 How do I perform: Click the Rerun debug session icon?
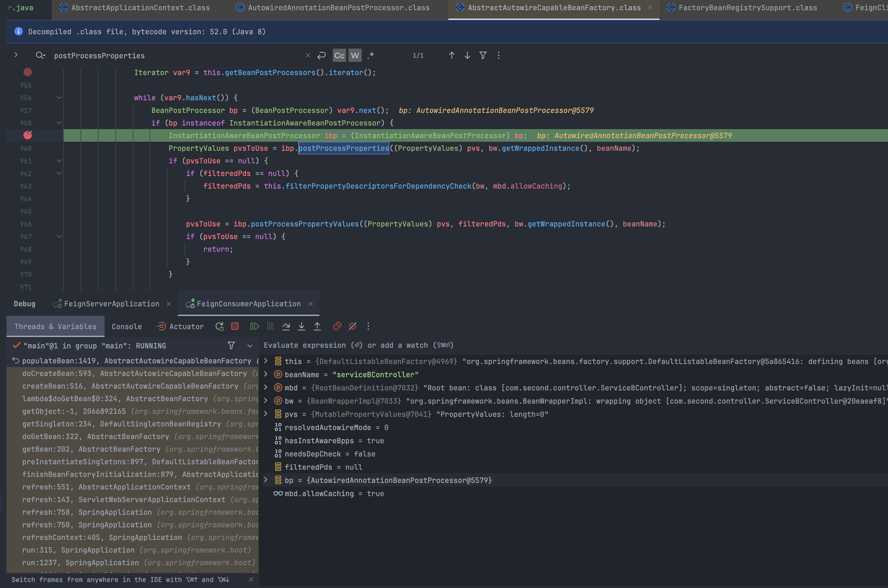(x=220, y=326)
